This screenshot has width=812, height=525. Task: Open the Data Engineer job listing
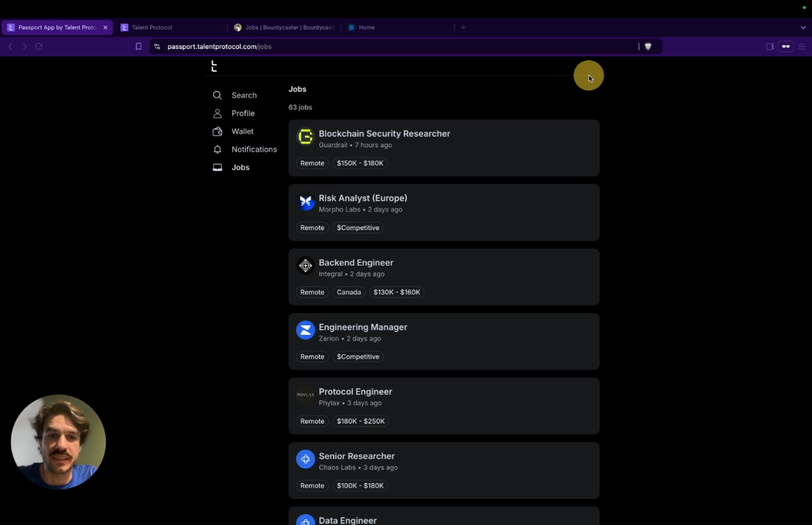point(444,516)
